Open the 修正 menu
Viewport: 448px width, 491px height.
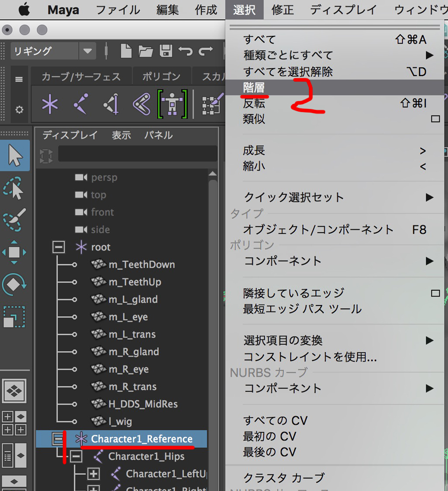(282, 10)
